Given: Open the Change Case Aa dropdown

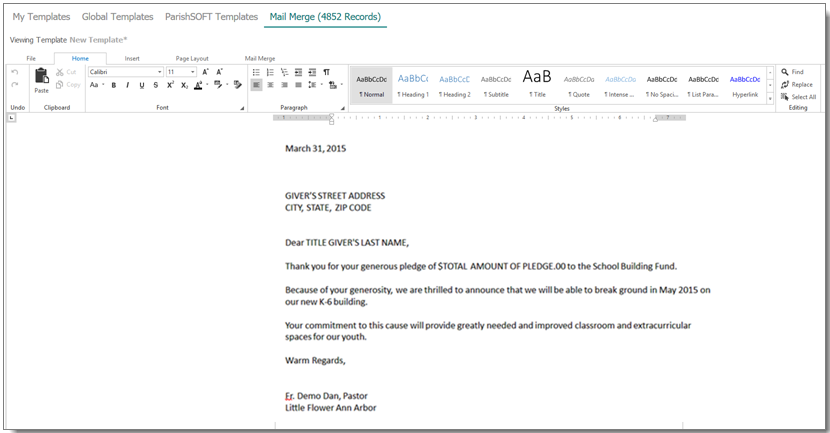Looking at the screenshot, I should 96,85.
